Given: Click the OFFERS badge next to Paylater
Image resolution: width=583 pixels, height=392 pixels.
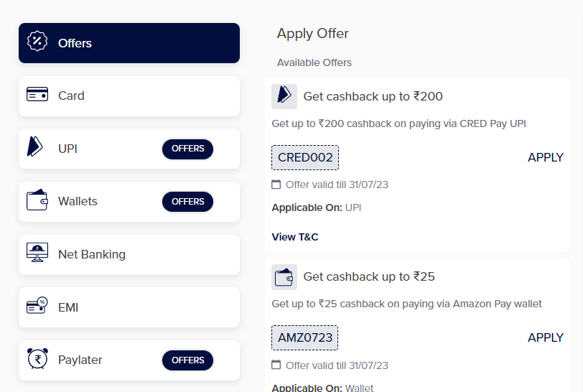Looking at the screenshot, I should point(188,360).
